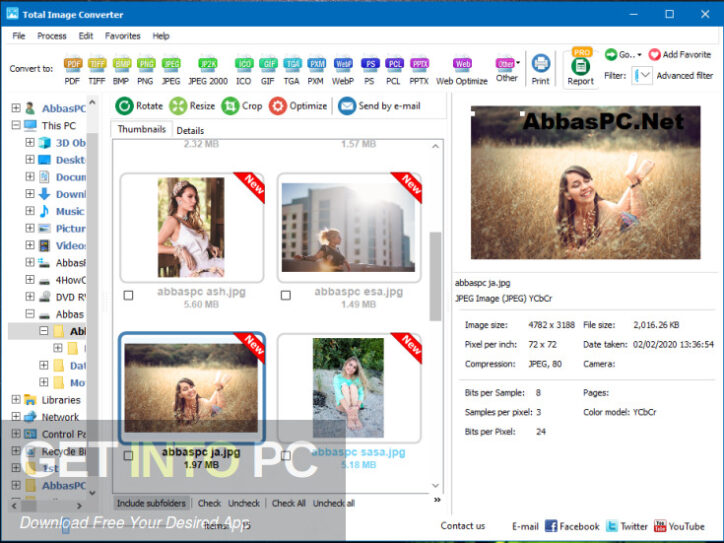The image size is (724, 543).
Task: Tick the abbaspc ja.jpg checkbox
Action: [128, 456]
